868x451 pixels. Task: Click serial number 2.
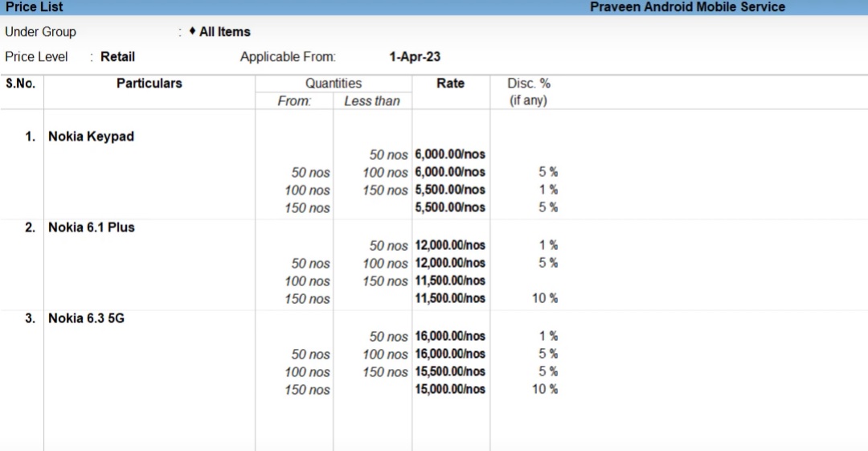30,228
